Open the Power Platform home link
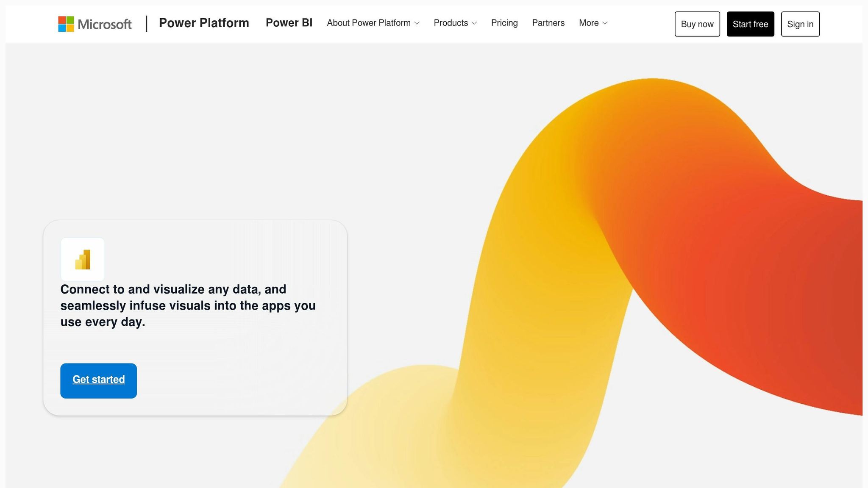 click(204, 23)
